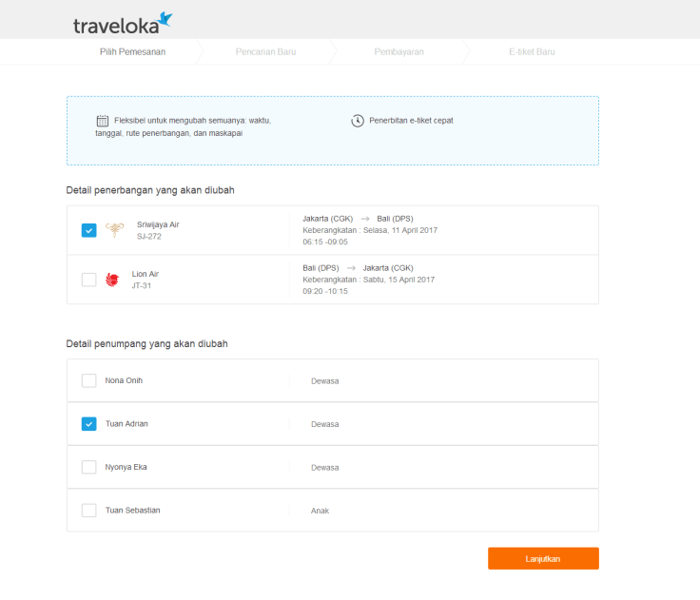Click the Jakarta (CGK) to Bali flight details
Viewport: 700px width, 600px height.
coord(370,230)
